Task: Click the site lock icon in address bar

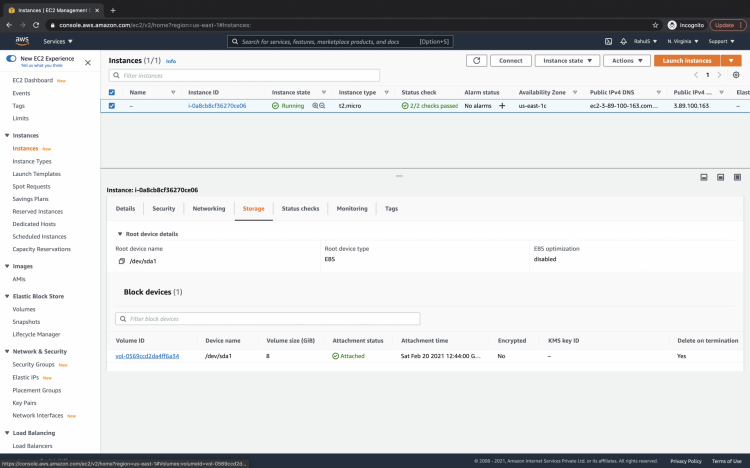Action: (53, 25)
